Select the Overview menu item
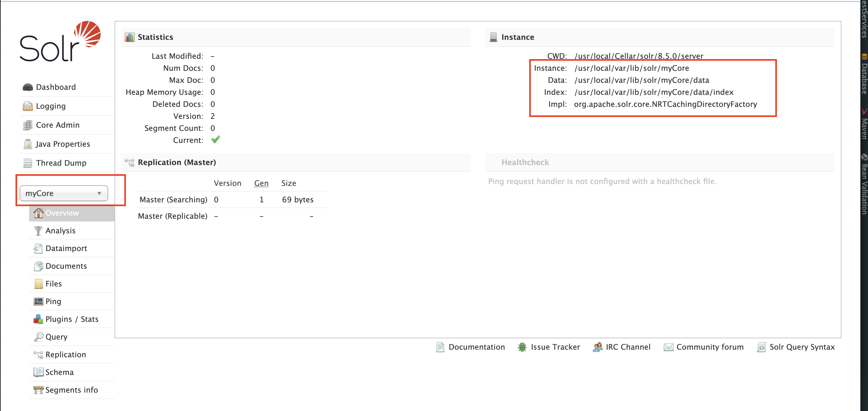868x411 pixels. coord(62,213)
